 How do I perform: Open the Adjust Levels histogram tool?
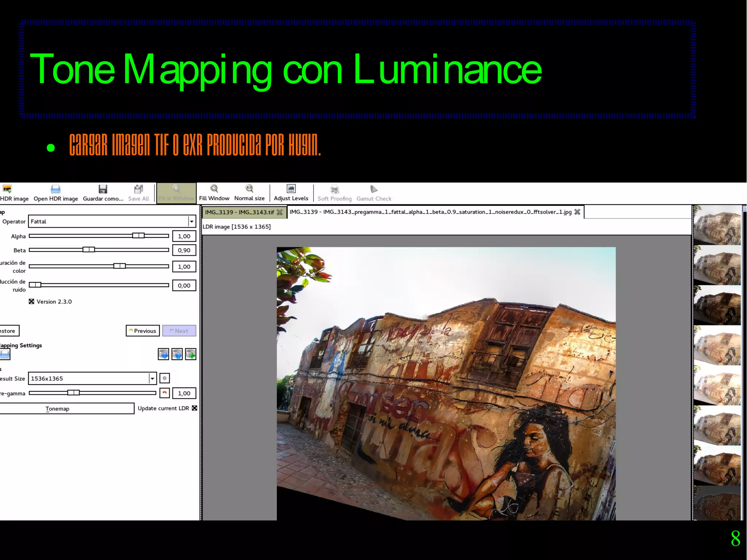(x=291, y=189)
